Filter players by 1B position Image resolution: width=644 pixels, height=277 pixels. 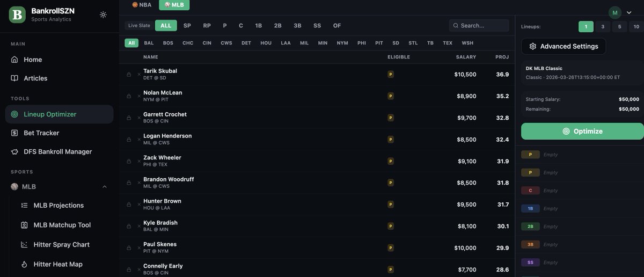click(259, 25)
